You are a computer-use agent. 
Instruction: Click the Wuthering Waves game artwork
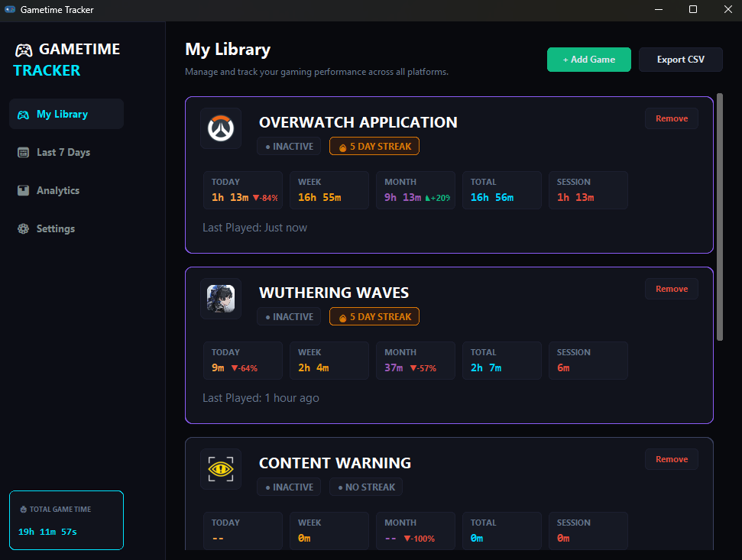[x=221, y=299]
